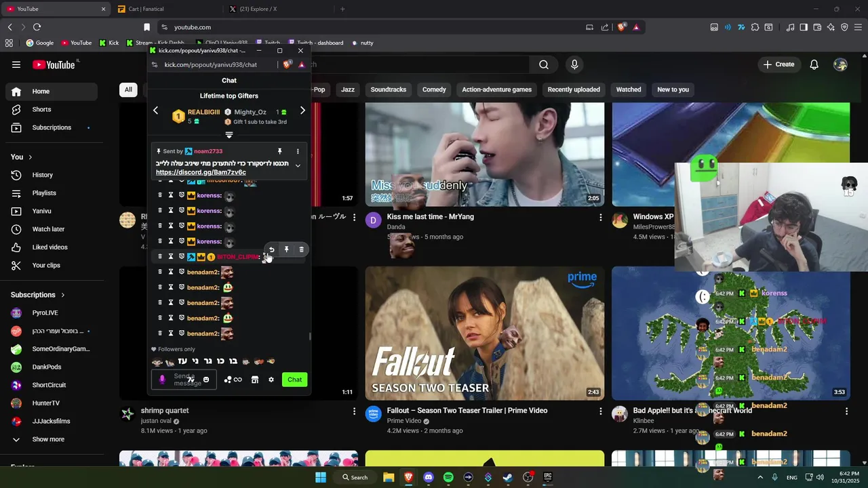Switch to the Explore / X tab
868x488 pixels.
coord(279,9)
